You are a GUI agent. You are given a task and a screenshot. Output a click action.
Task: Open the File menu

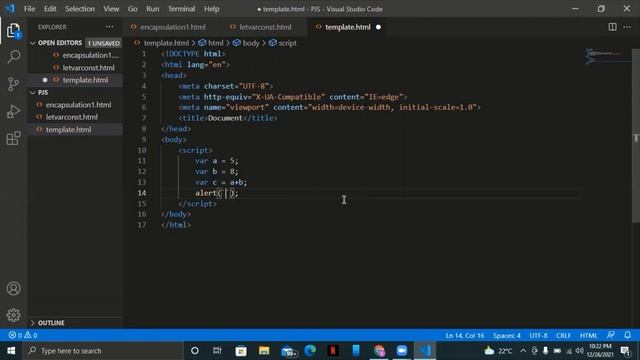(x=29, y=9)
